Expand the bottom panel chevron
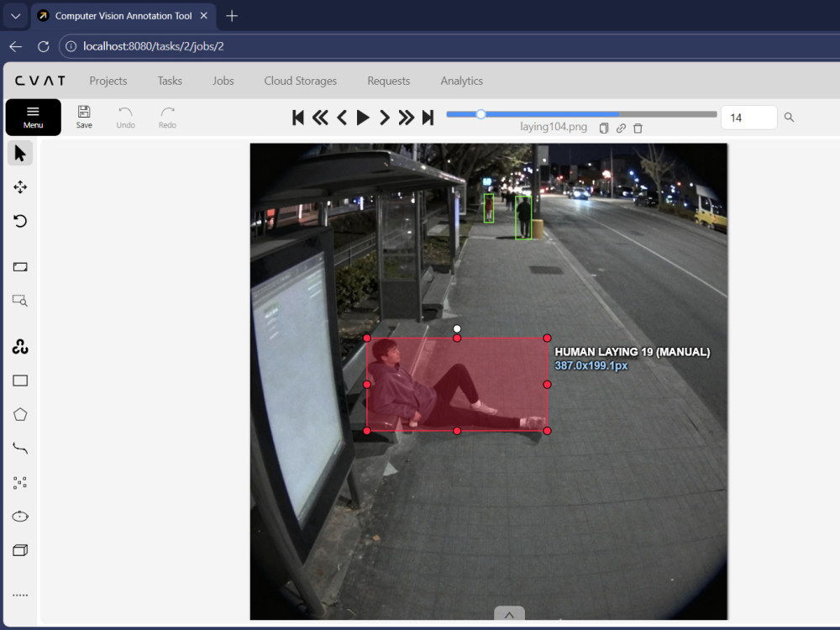This screenshot has width=840, height=630. pyautogui.click(x=509, y=614)
